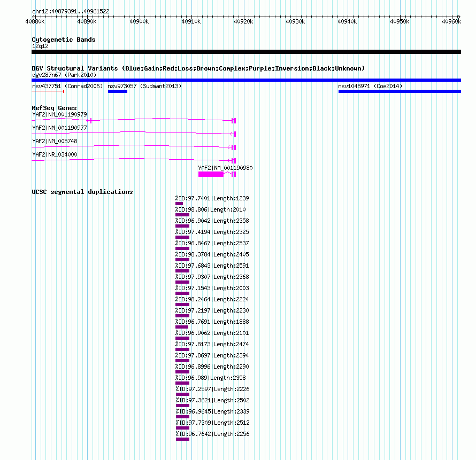Viewport: 476px width, 460px height.
Task: Select duplication %ID:97.2597|Length:2226
Action: pos(183,394)
